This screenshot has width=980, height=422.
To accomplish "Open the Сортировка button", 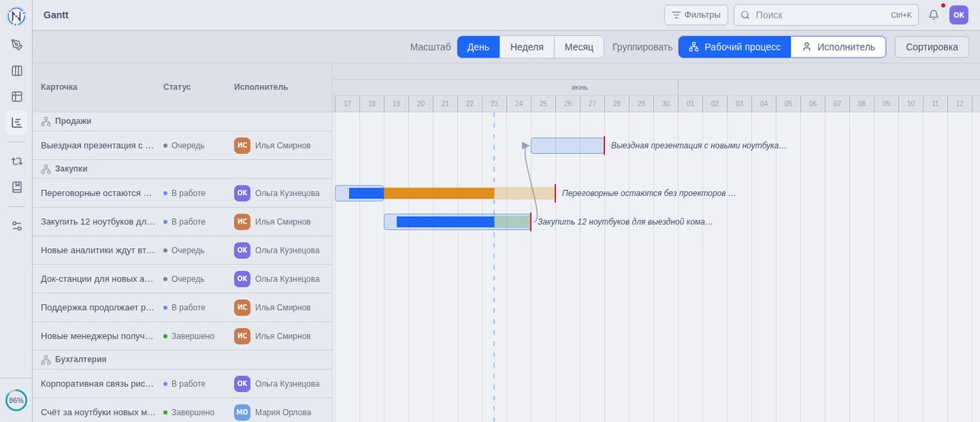I will click(932, 47).
